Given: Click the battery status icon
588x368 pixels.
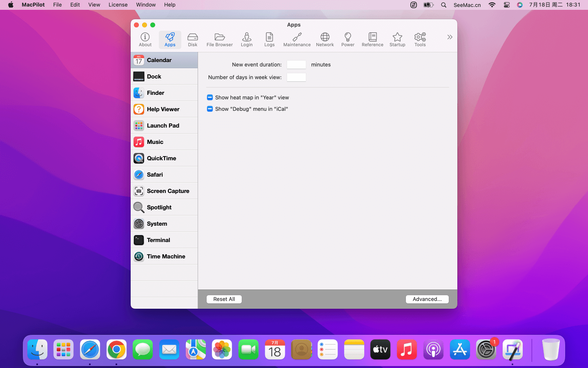Looking at the screenshot, I should [428, 5].
